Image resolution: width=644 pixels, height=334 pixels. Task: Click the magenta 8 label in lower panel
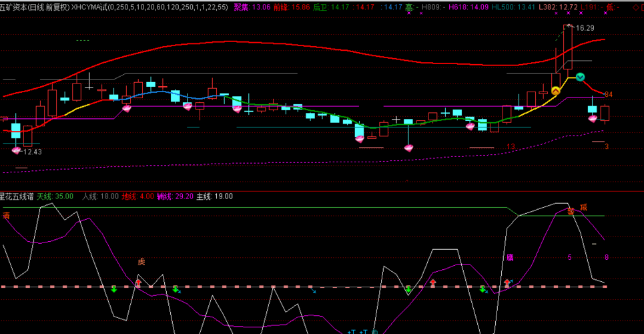coord(607,257)
